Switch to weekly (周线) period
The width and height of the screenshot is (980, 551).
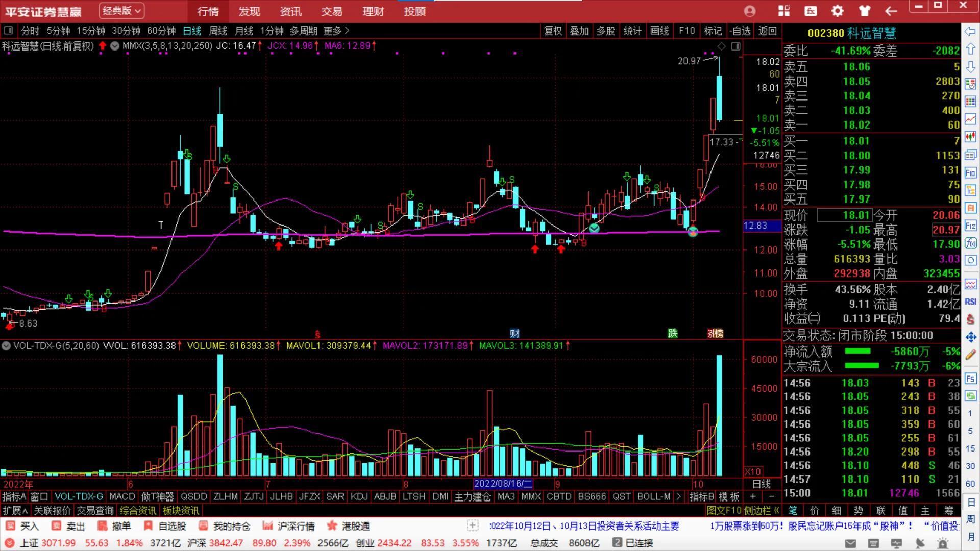[218, 31]
